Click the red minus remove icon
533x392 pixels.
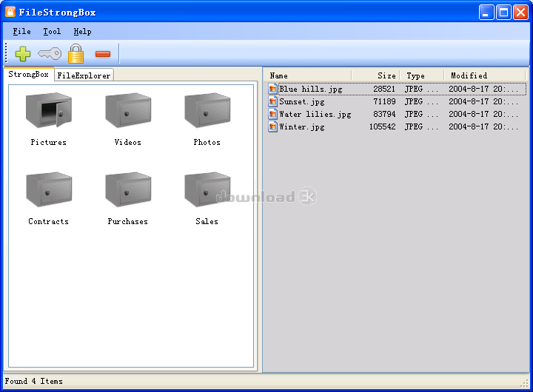tap(103, 54)
